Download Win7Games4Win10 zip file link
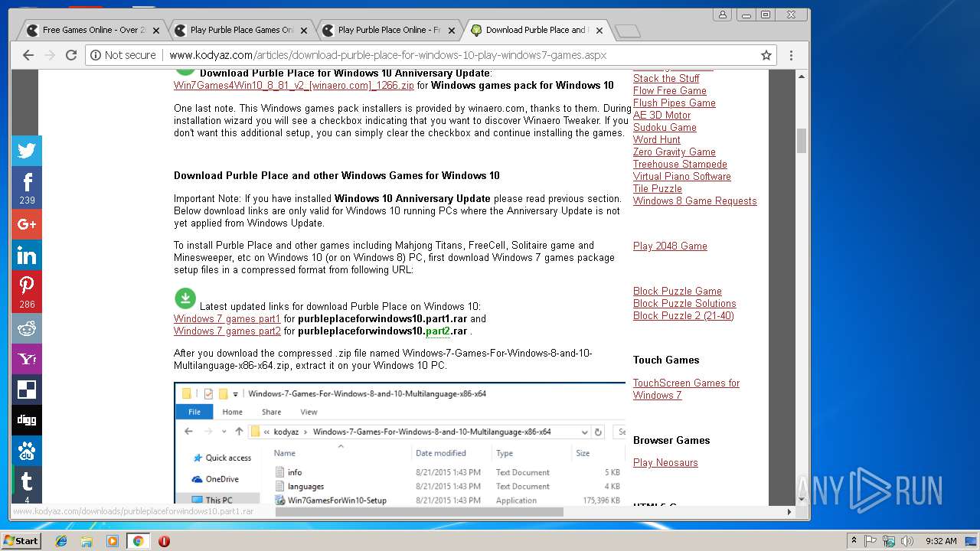The height and width of the screenshot is (551, 980). click(295, 85)
